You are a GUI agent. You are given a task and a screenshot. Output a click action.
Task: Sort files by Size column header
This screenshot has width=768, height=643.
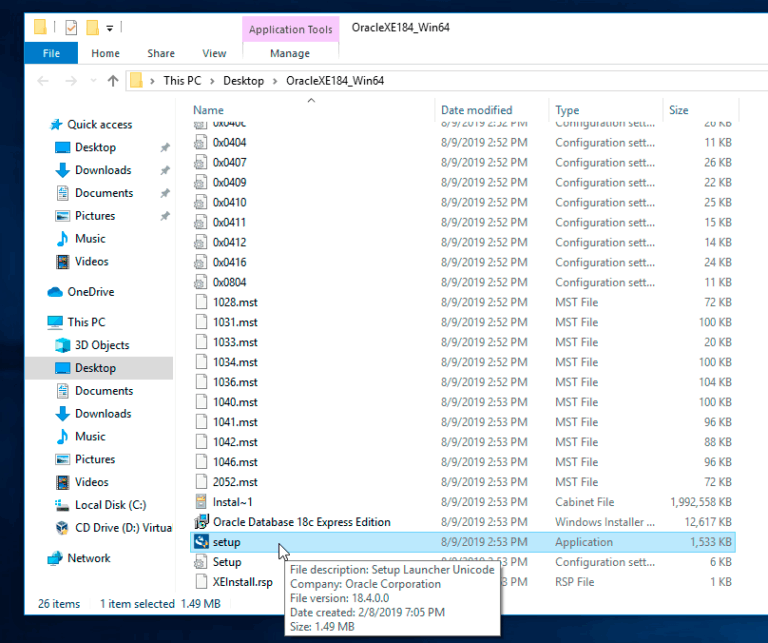pyautogui.click(x=678, y=110)
